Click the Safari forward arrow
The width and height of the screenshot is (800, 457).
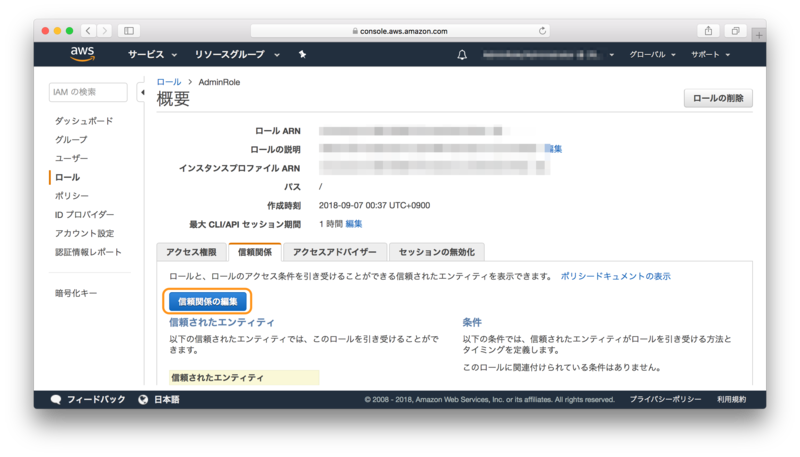(x=105, y=31)
